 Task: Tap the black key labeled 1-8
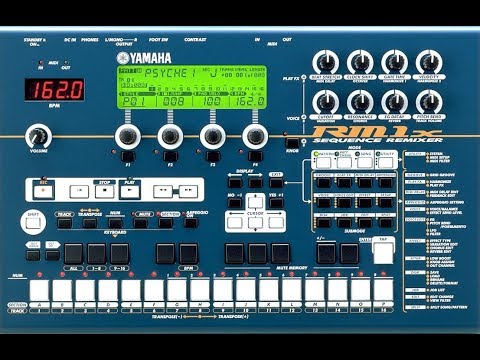pos(97,254)
